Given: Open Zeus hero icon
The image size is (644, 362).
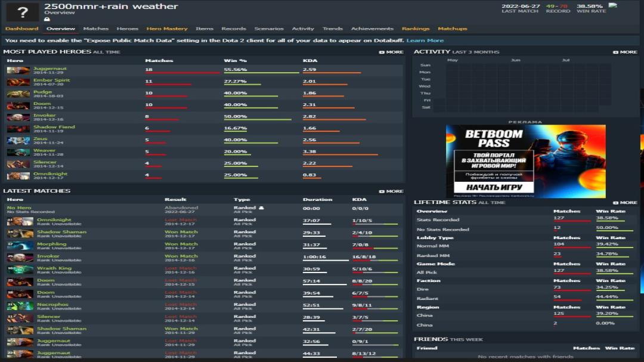Looking at the screenshot, I should click(x=18, y=141).
